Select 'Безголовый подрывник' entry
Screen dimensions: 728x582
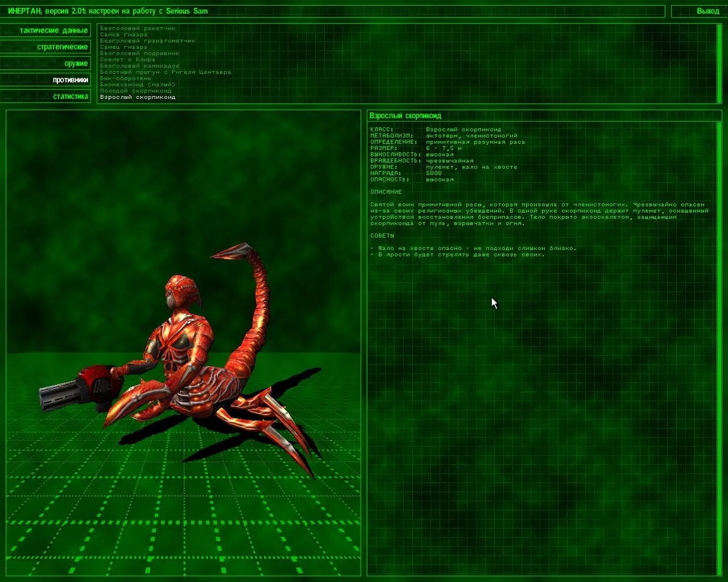point(140,53)
